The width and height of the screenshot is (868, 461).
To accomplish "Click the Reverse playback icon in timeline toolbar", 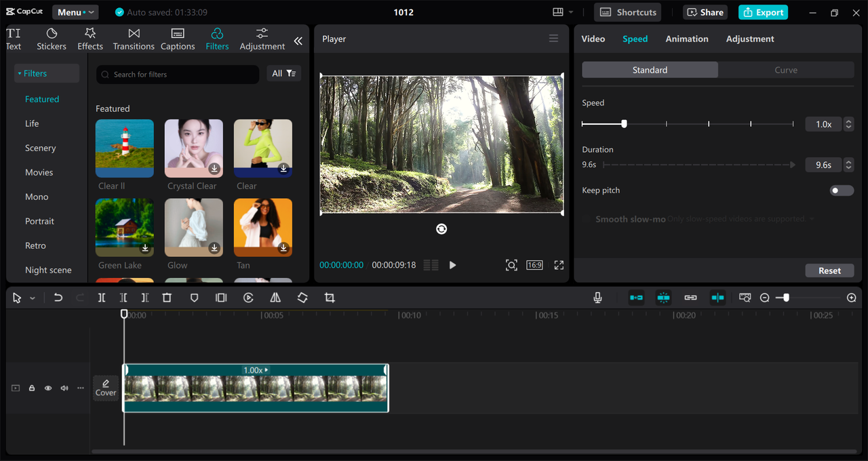I will coord(248,298).
